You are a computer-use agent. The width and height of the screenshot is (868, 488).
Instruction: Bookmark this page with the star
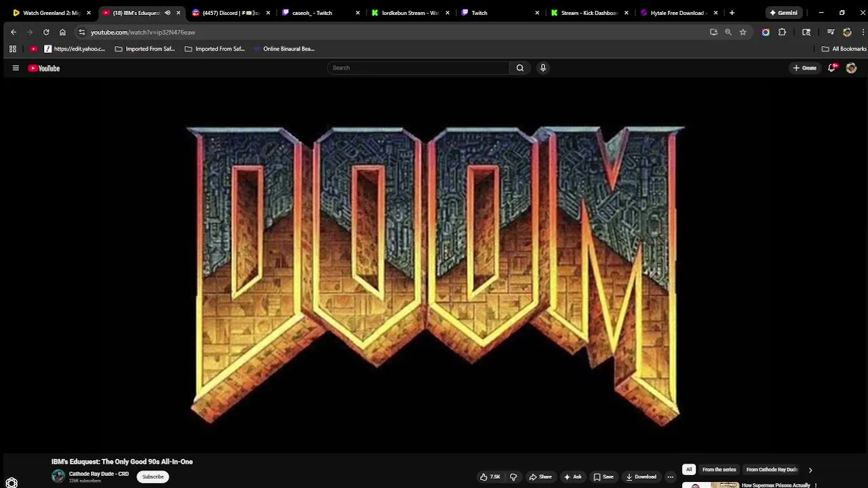click(743, 32)
